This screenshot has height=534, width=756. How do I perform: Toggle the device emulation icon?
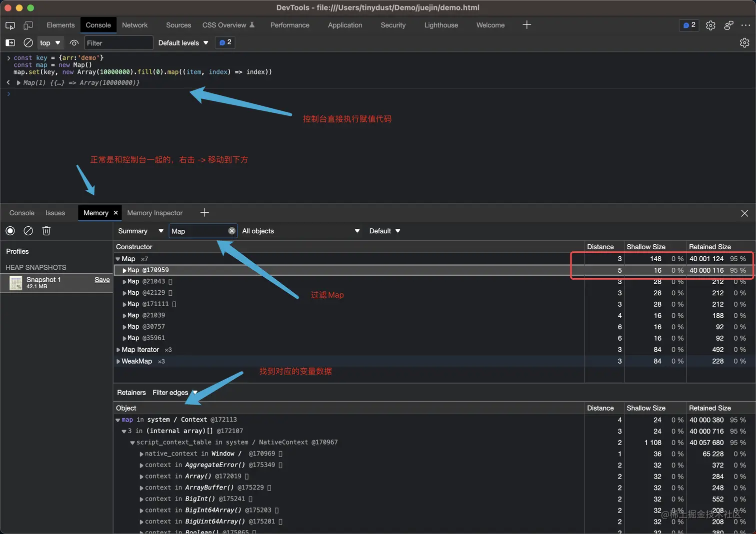pos(28,25)
